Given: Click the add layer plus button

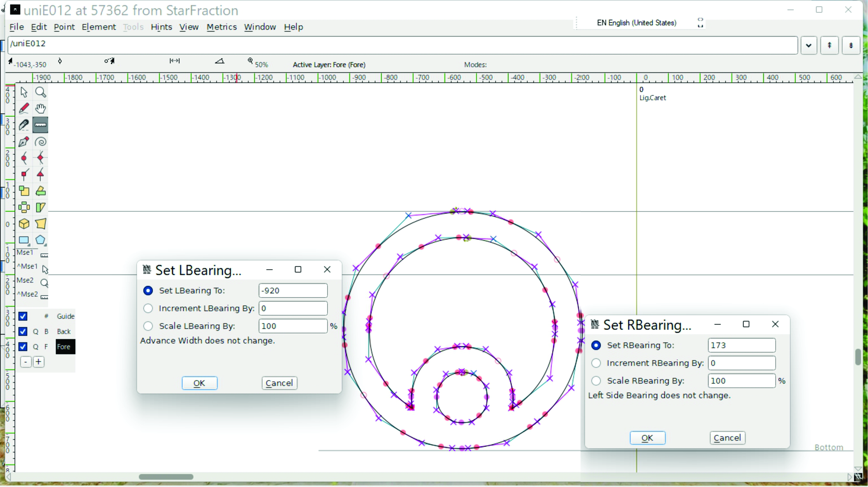Looking at the screenshot, I should coord(39,362).
